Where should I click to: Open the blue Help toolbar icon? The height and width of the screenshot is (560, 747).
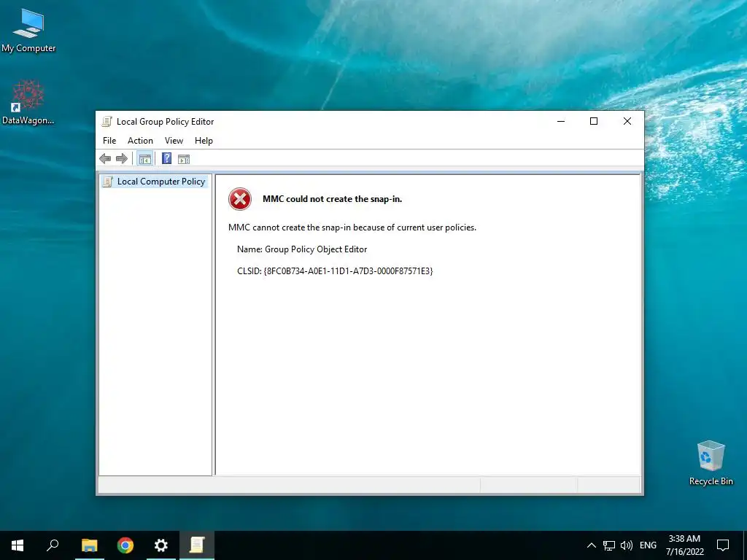(166, 158)
